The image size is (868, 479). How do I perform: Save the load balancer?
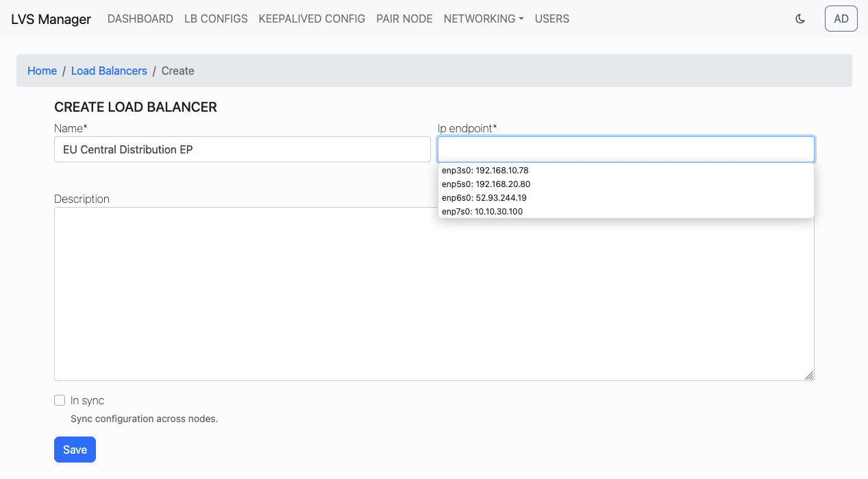75,450
